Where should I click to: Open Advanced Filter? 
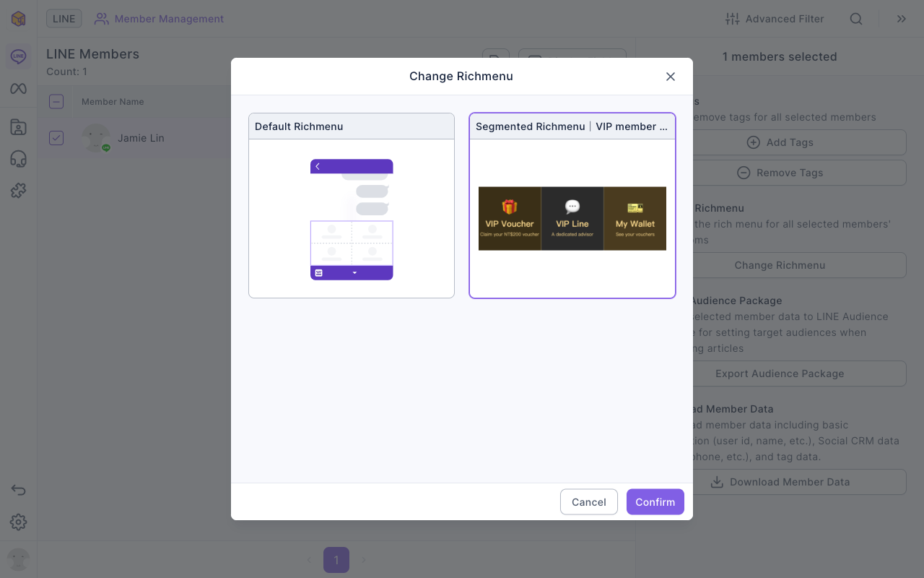coord(775,19)
